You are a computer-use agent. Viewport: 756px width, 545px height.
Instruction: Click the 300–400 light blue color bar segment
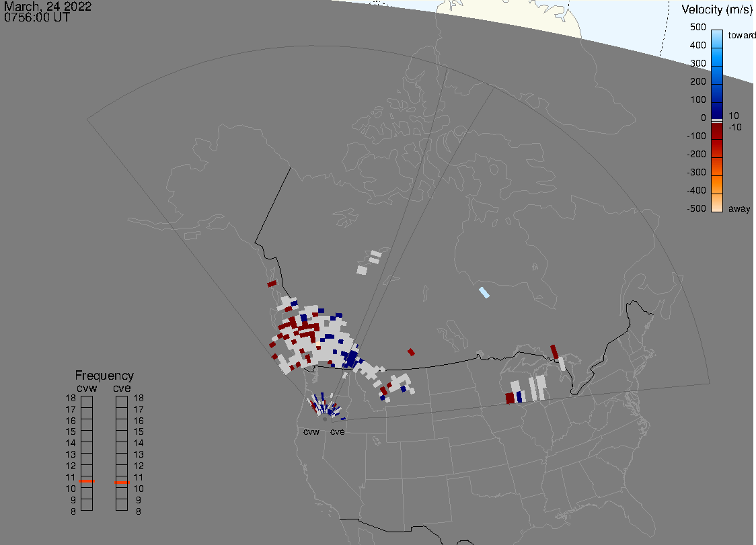coord(717,57)
